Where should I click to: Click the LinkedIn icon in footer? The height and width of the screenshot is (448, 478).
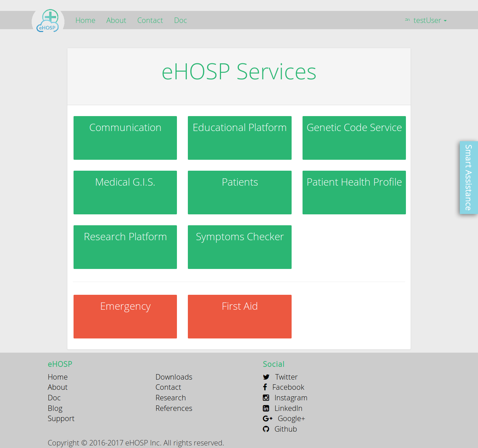pyautogui.click(x=266, y=408)
